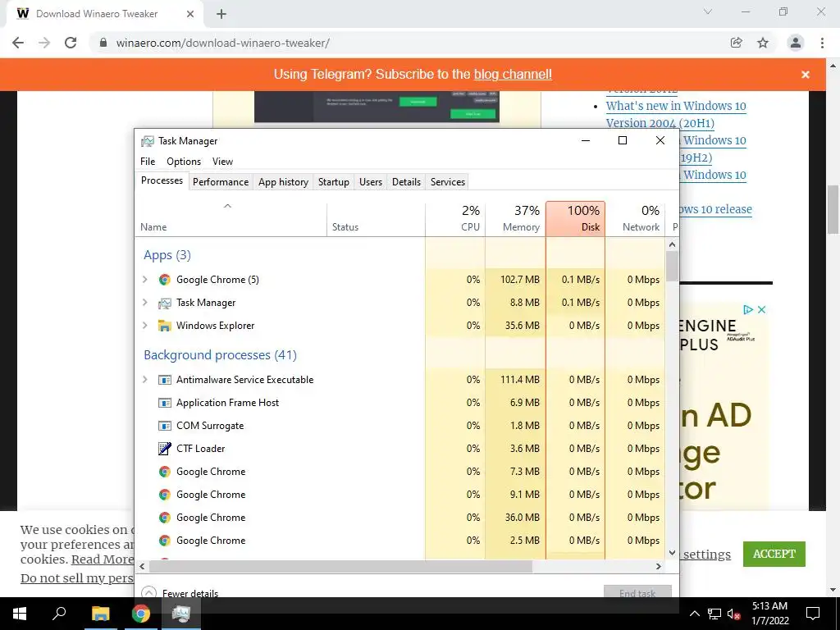The height and width of the screenshot is (630, 840).
Task: Expand the Google Chrome (5) process group
Action: 144,280
